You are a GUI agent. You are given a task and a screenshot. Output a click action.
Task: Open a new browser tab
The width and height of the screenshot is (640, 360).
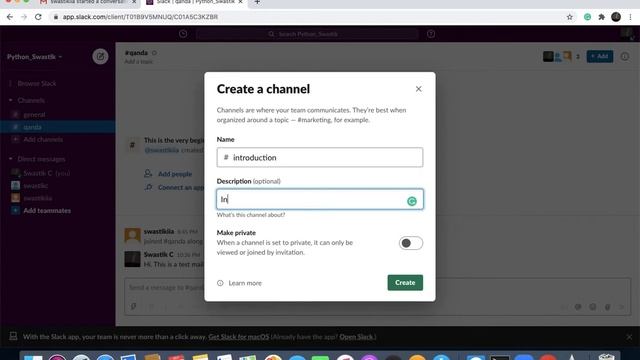click(x=257, y=2)
